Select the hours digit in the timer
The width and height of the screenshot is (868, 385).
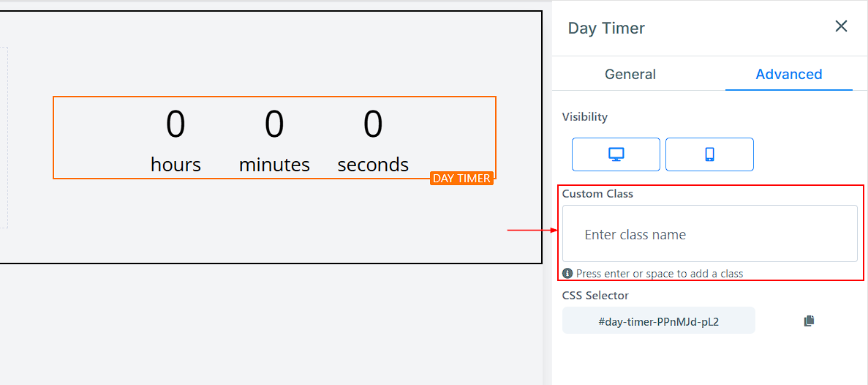click(176, 124)
